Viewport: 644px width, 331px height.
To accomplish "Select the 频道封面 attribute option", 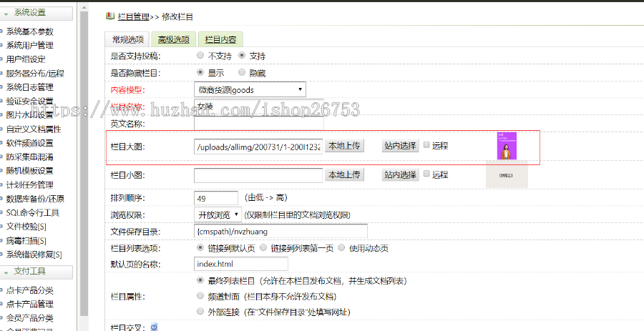I will pos(200,295).
